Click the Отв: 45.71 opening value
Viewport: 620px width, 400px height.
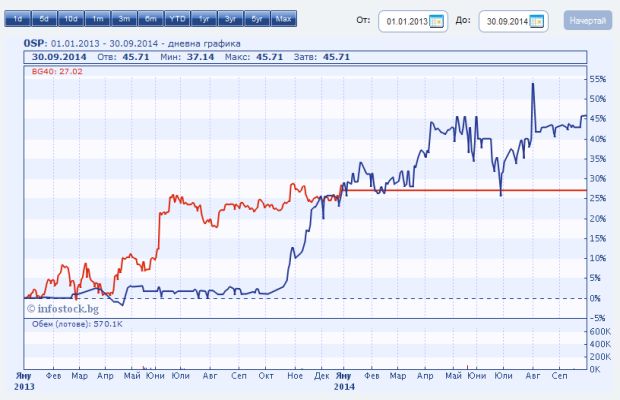[123, 57]
